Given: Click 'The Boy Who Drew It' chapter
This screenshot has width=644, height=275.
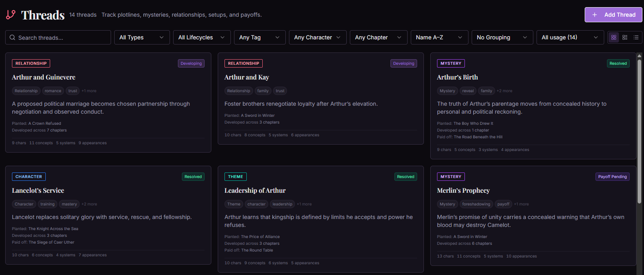Looking at the screenshot, I should click(473, 124).
